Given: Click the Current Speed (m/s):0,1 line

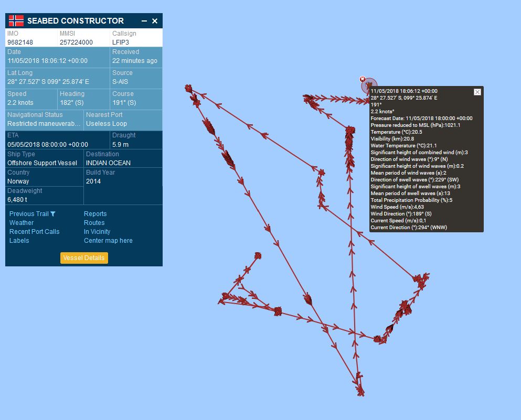Looking at the screenshot, I should click(398, 220).
